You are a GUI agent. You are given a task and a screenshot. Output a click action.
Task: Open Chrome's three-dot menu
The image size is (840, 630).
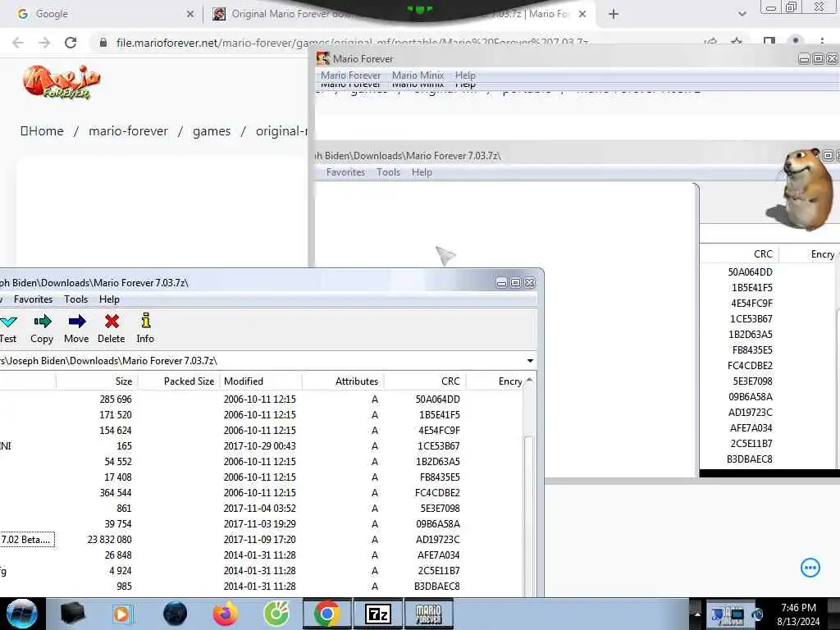tap(822, 41)
